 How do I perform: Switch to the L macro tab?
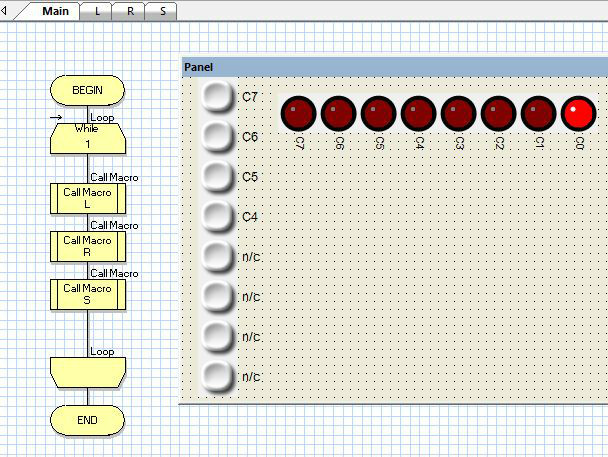tap(96, 11)
